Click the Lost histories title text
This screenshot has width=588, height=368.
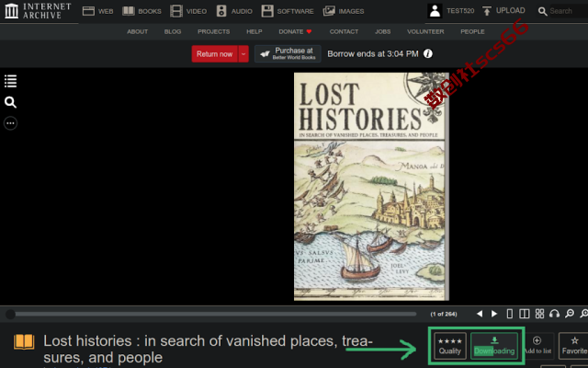pyautogui.click(x=208, y=350)
